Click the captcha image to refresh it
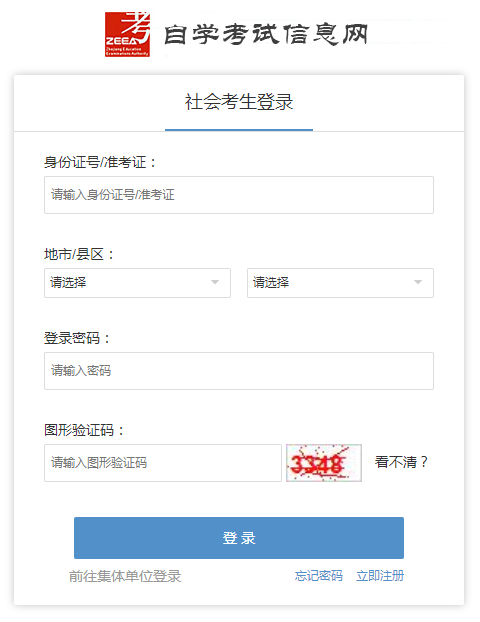 pos(324,463)
